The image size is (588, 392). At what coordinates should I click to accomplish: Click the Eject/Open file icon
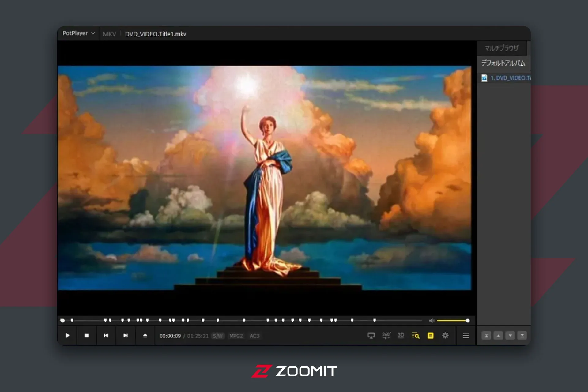pos(145,335)
